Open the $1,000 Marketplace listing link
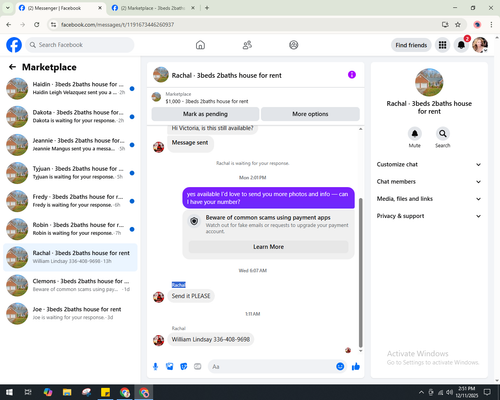Image resolution: width=500 pixels, height=400 pixels. [207, 101]
